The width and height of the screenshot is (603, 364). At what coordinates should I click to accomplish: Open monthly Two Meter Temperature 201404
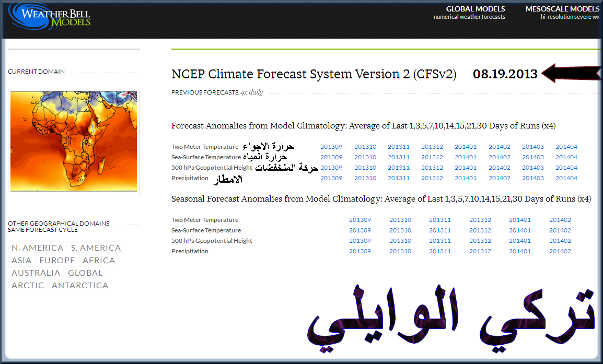[566, 147]
